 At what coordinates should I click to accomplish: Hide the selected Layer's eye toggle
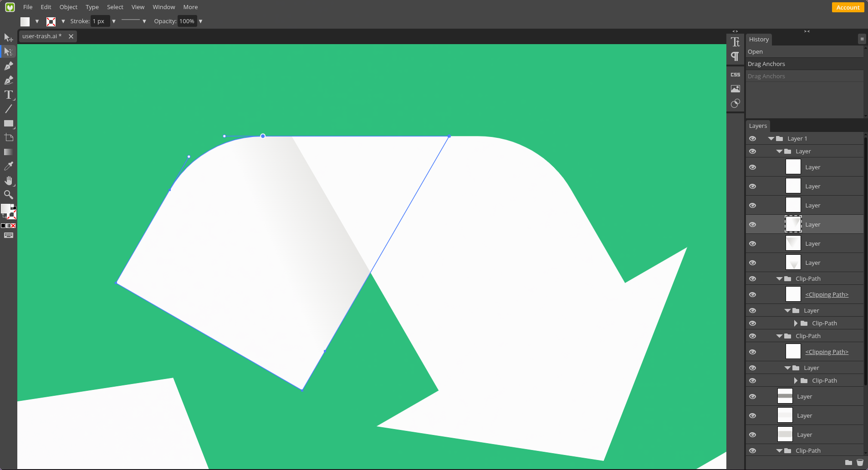(752, 225)
